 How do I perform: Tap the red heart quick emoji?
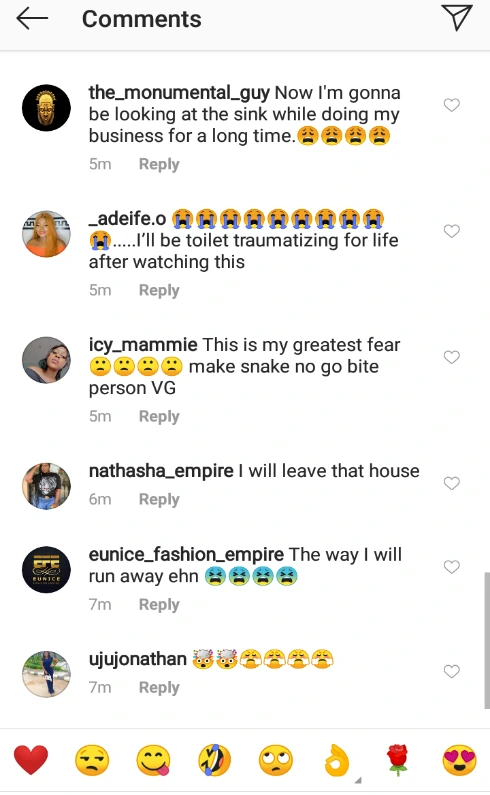coord(31,760)
